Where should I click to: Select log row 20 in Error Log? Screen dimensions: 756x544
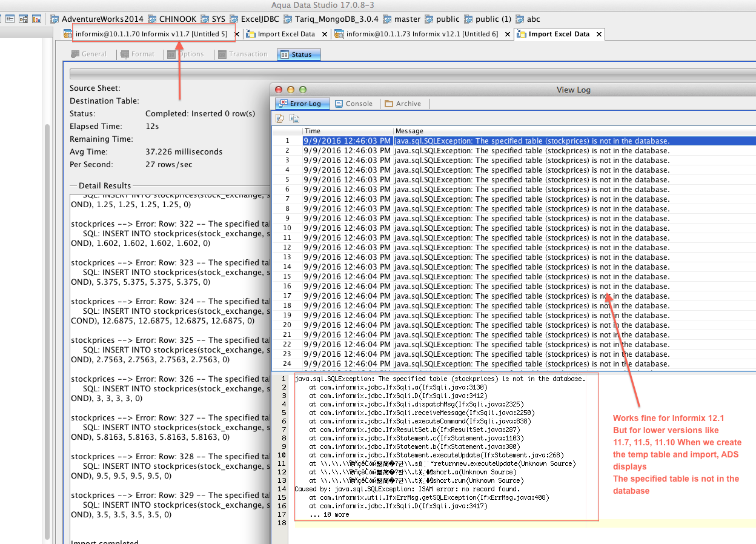514,325
